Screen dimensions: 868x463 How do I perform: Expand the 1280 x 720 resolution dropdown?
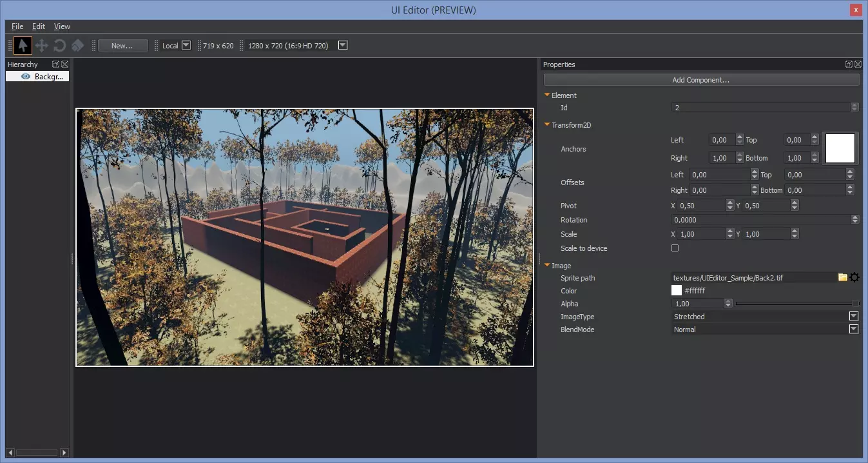click(343, 45)
